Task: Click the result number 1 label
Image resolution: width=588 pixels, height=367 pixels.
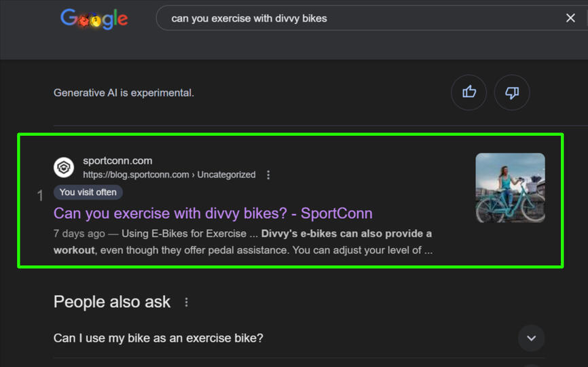Action: click(x=40, y=196)
